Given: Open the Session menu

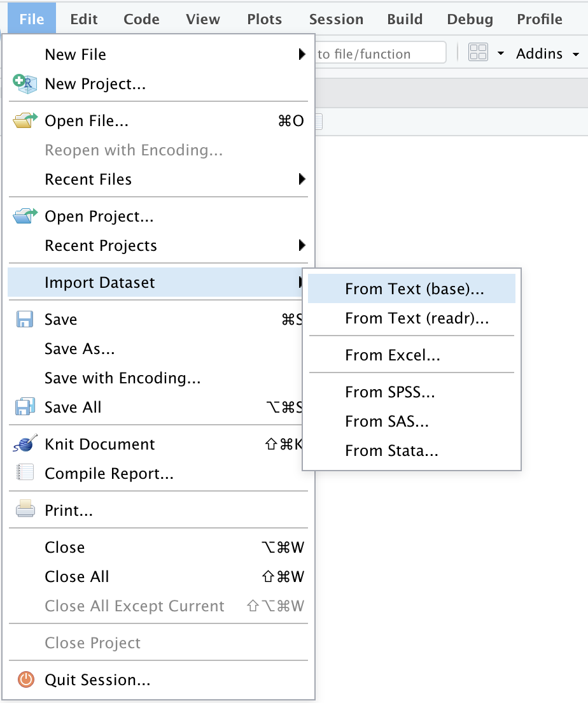Looking at the screenshot, I should coord(336,19).
